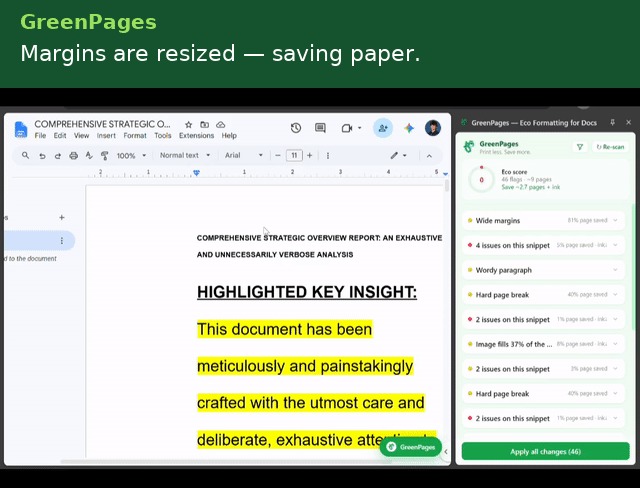Open the pencil editing mode menu
Viewport: 640px width, 488px height.
[398, 155]
